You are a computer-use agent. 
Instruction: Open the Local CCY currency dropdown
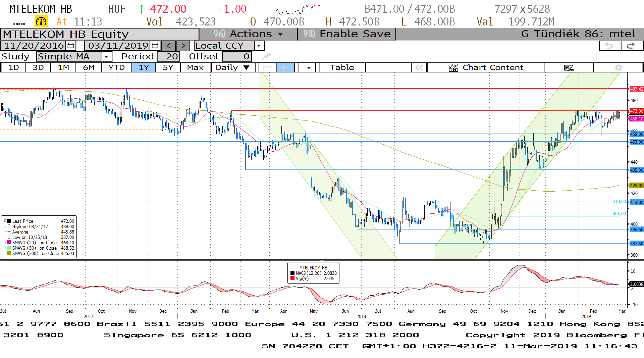259,46
